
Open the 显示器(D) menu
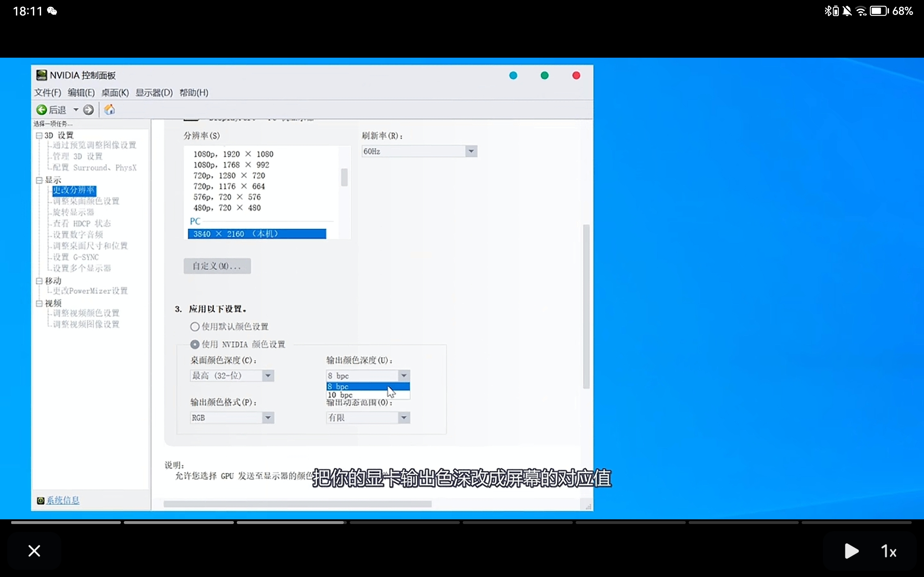coord(154,93)
